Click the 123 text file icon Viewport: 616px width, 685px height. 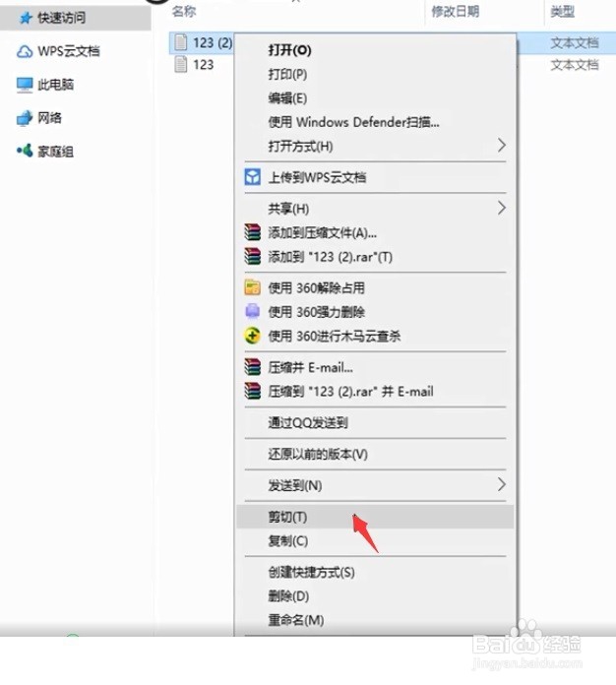coord(181,65)
